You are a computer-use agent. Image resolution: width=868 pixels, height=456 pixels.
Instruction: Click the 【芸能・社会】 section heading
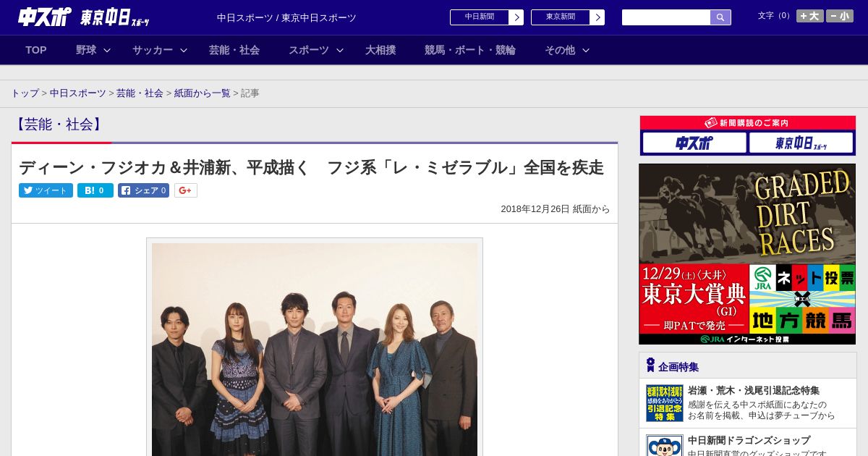click(59, 124)
